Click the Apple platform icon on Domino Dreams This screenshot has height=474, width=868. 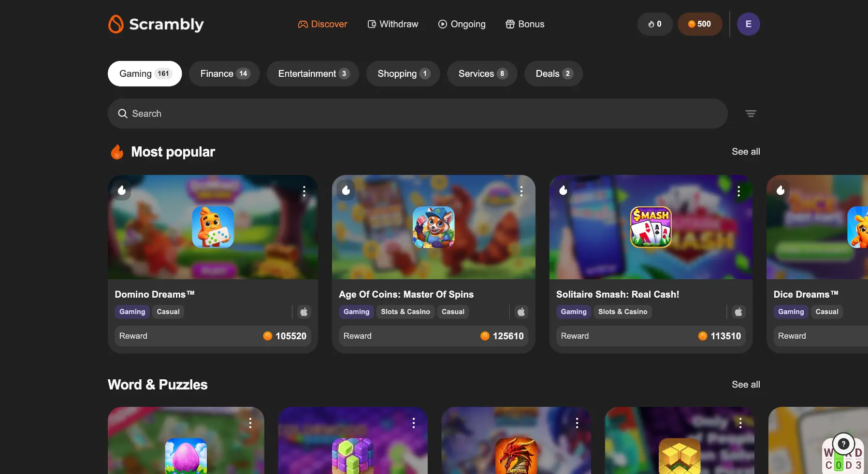click(x=304, y=312)
